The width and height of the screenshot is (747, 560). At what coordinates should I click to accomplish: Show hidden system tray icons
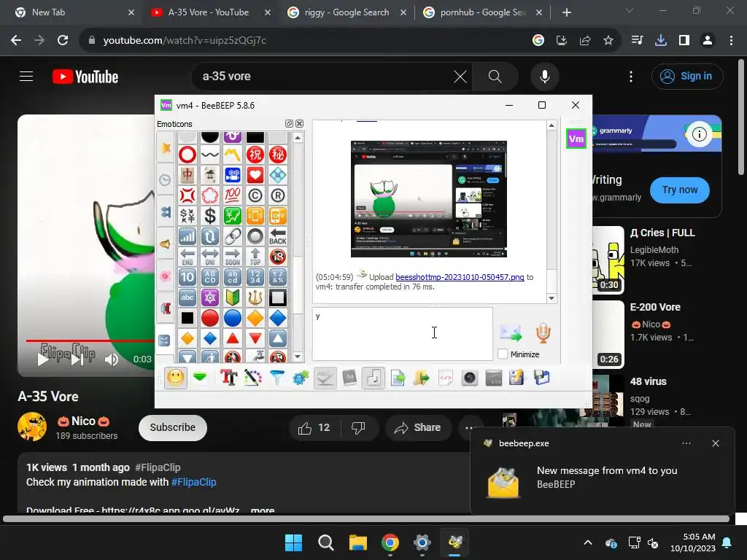[588, 542]
